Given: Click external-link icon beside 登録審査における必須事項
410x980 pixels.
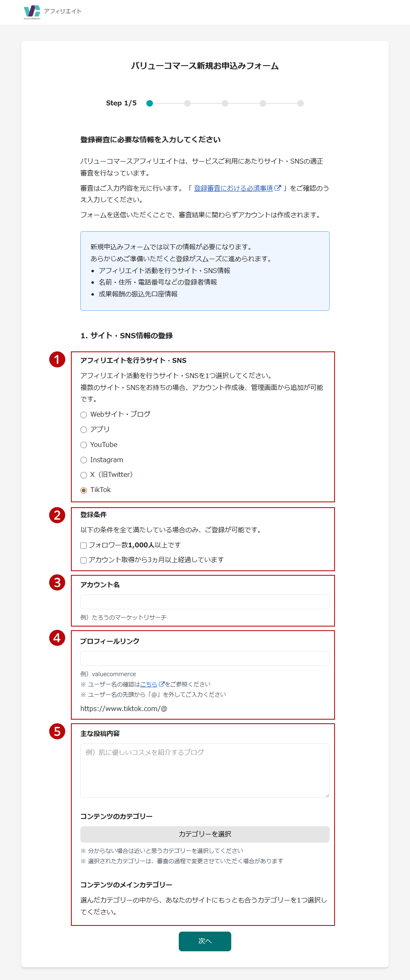Looking at the screenshot, I should (278, 188).
